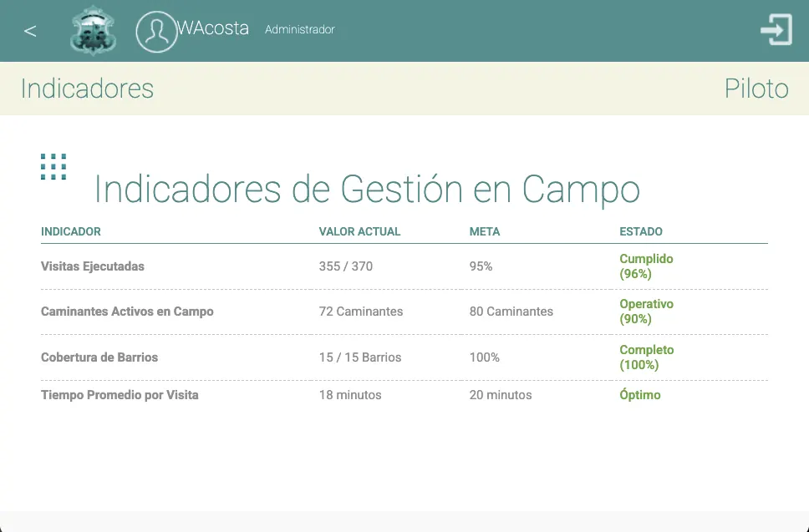Click the Operativo (90%) status
809x532 pixels.
click(647, 312)
